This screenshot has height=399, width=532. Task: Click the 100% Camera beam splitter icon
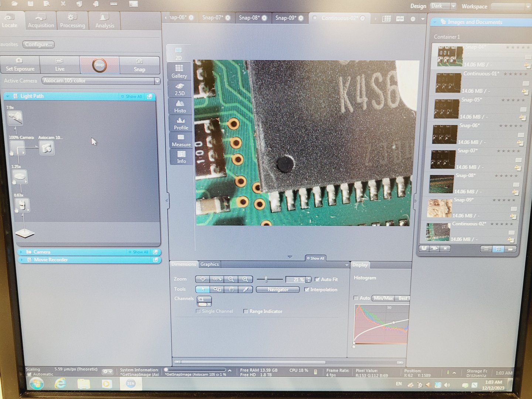pos(17,148)
